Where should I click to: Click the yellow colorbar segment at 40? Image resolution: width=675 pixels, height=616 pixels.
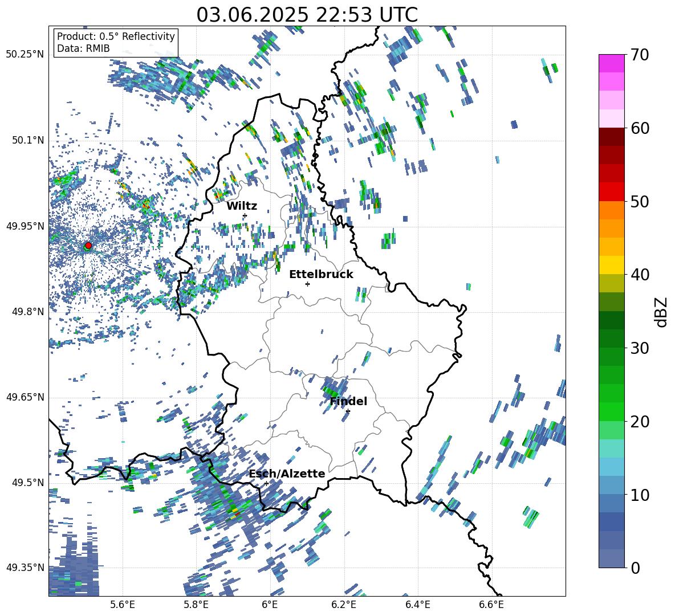[611, 266]
